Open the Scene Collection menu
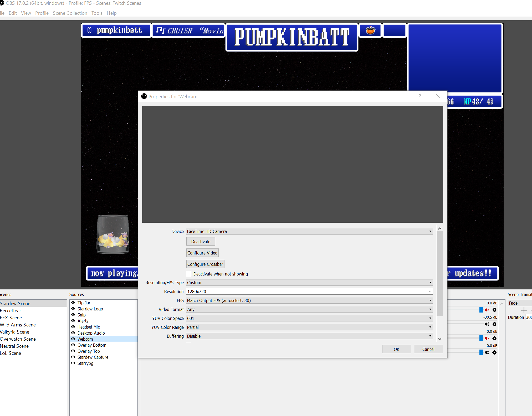 [x=70, y=13]
